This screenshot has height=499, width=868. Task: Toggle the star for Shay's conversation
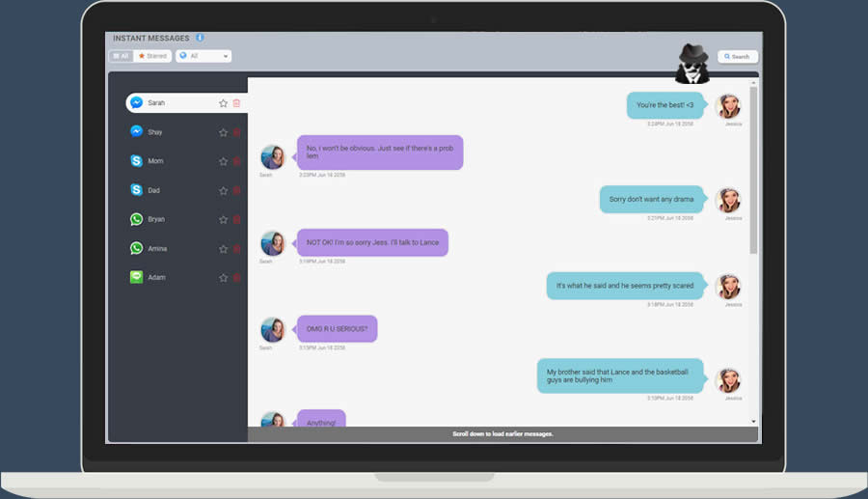(223, 133)
